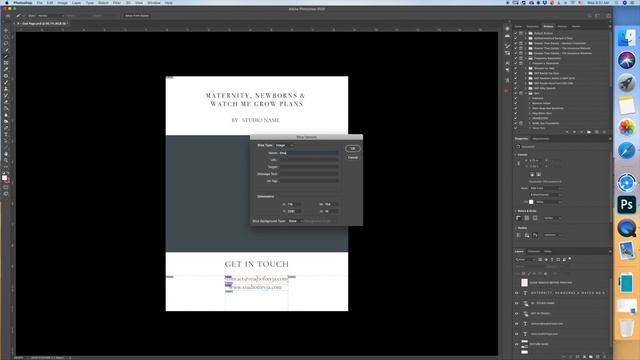640x360 pixels.
Task: Open Safari from the Dock
Action: coord(627,151)
